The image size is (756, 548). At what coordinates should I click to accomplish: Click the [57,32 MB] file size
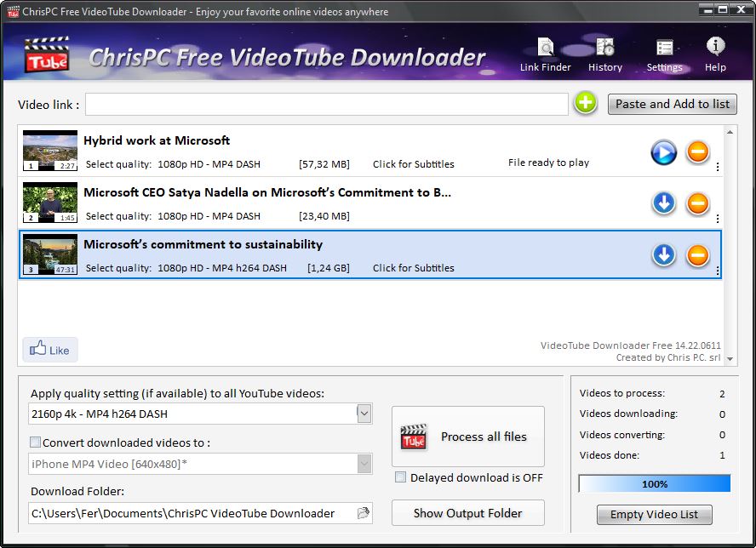coord(324,164)
